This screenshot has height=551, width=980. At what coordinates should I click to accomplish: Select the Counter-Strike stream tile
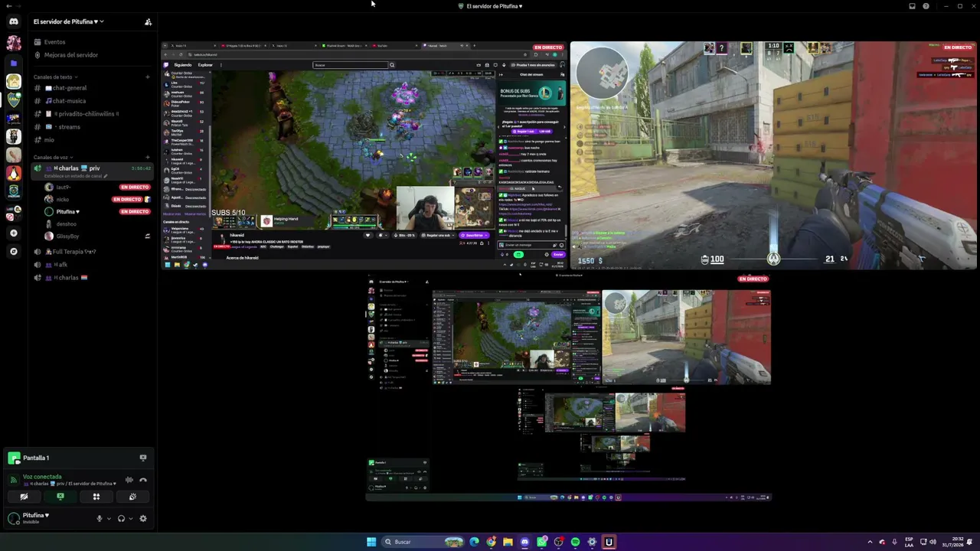(x=773, y=155)
